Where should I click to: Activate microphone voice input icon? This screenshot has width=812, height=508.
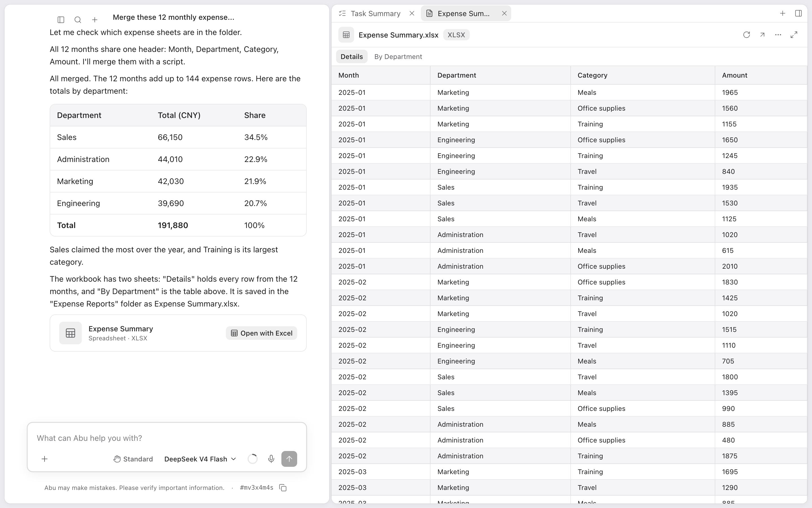(271, 459)
